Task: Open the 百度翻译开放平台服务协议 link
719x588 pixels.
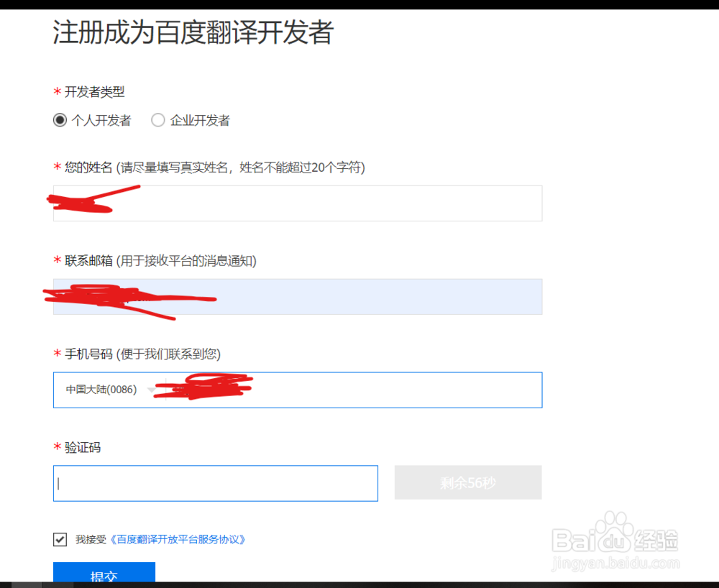Action: 178,539
